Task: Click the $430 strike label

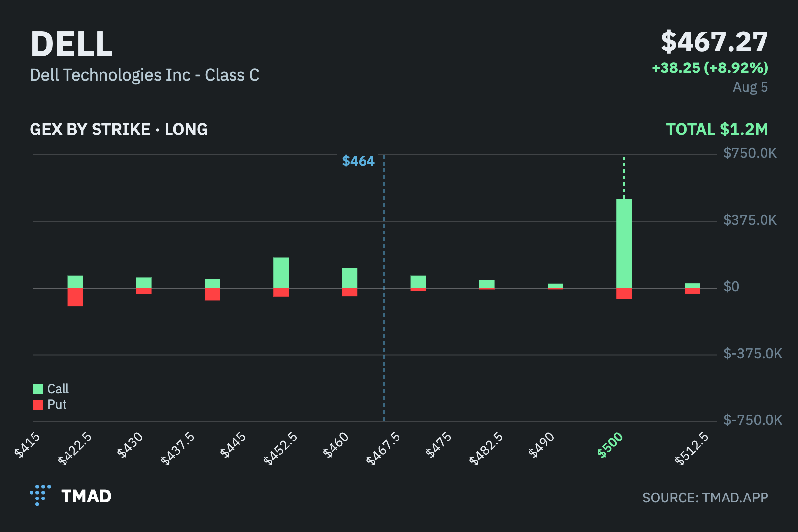Action: [x=130, y=445]
